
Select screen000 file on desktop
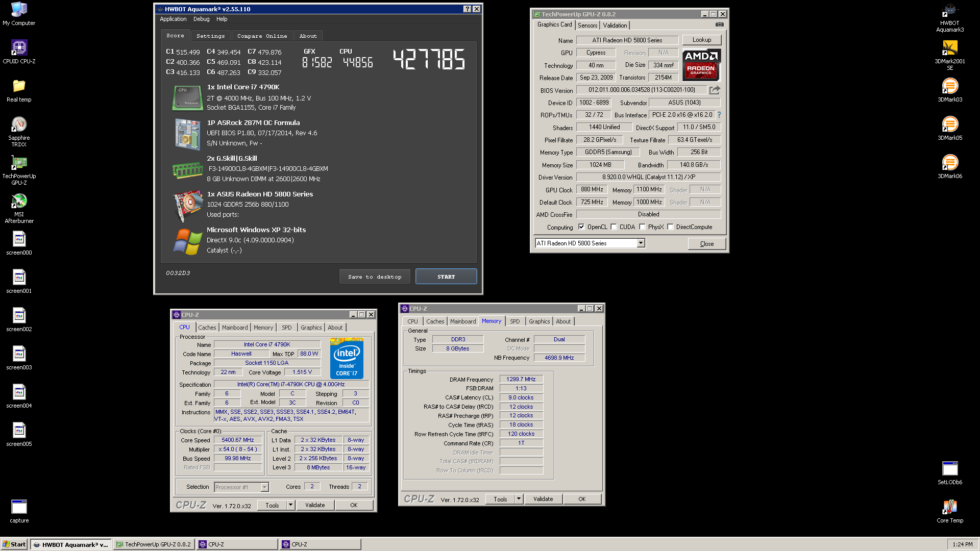click(x=19, y=243)
